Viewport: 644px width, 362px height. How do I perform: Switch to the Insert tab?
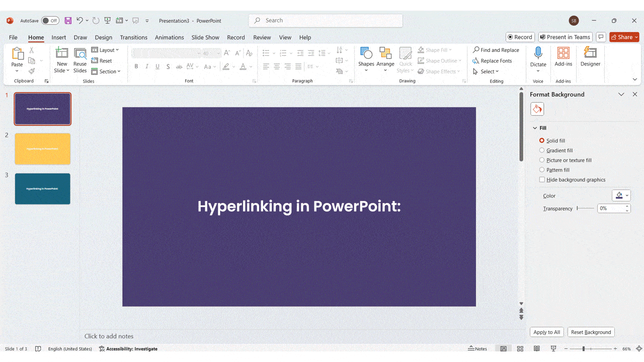click(59, 37)
